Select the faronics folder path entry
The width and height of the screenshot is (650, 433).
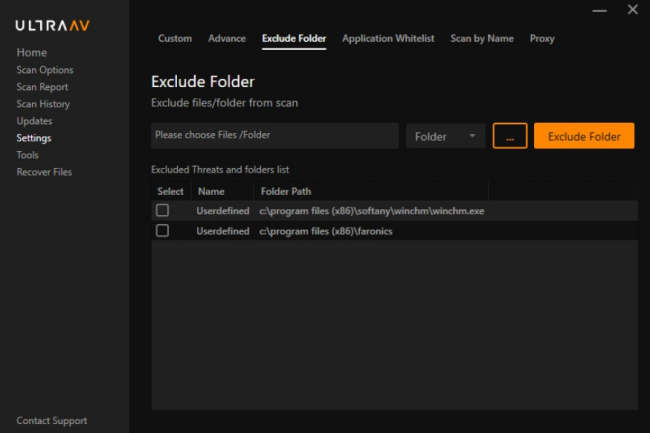(x=325, y=231)
